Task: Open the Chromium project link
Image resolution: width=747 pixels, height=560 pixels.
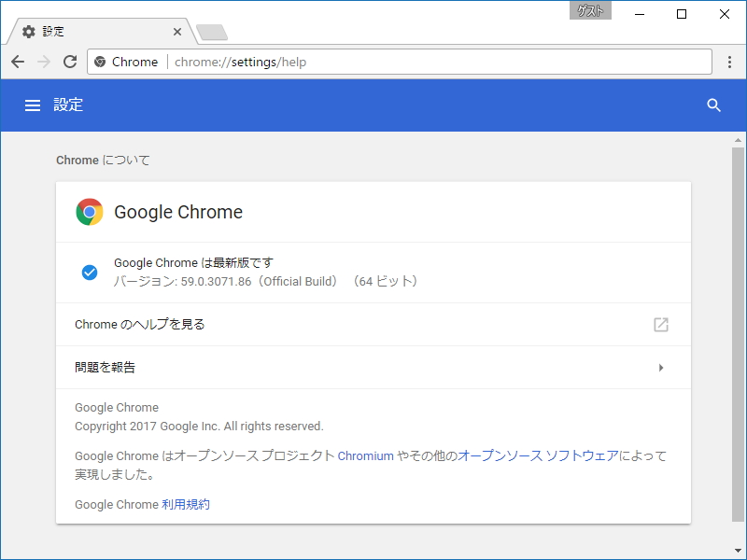Action: 365,456
